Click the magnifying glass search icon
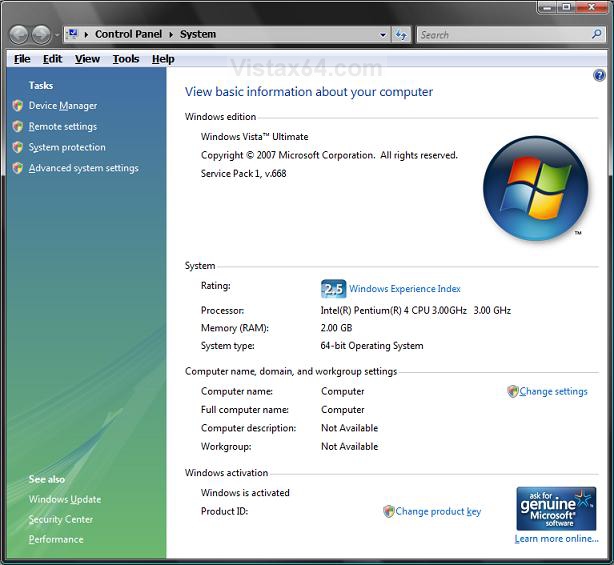 (597, 34)
